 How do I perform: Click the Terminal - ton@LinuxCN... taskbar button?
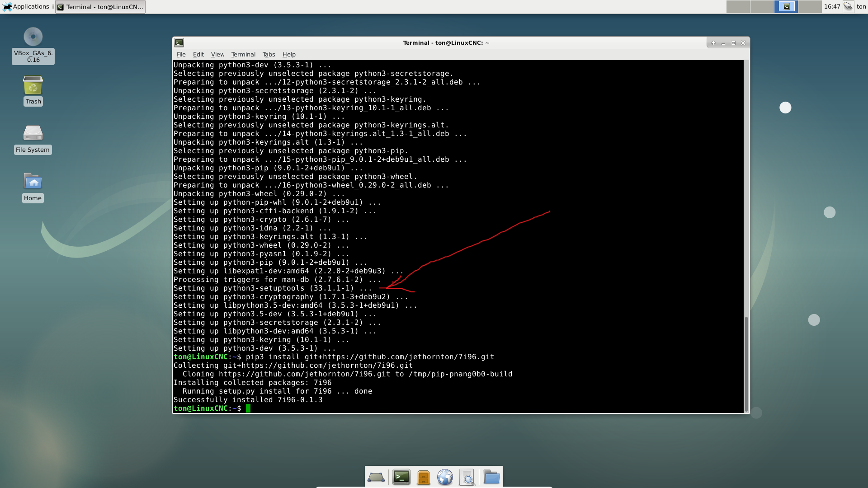click(x=100, y=7)
